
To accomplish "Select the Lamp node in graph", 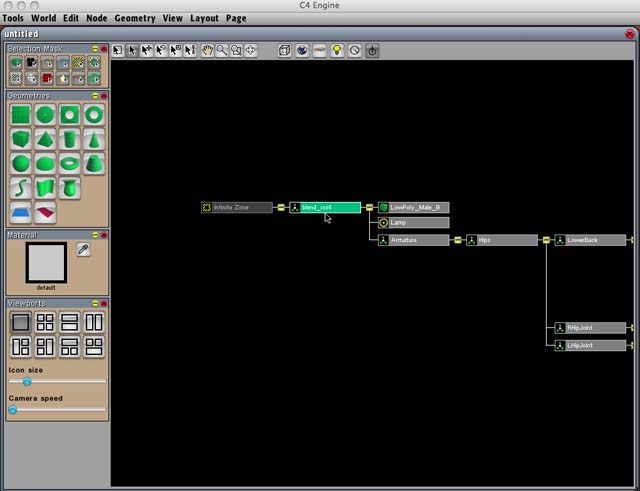I will pyautogui.click(x=413, y=223).
